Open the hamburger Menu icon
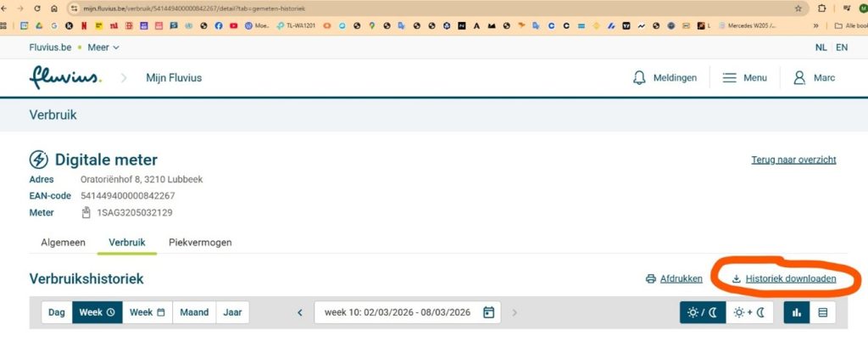 [x=729, y=78]
